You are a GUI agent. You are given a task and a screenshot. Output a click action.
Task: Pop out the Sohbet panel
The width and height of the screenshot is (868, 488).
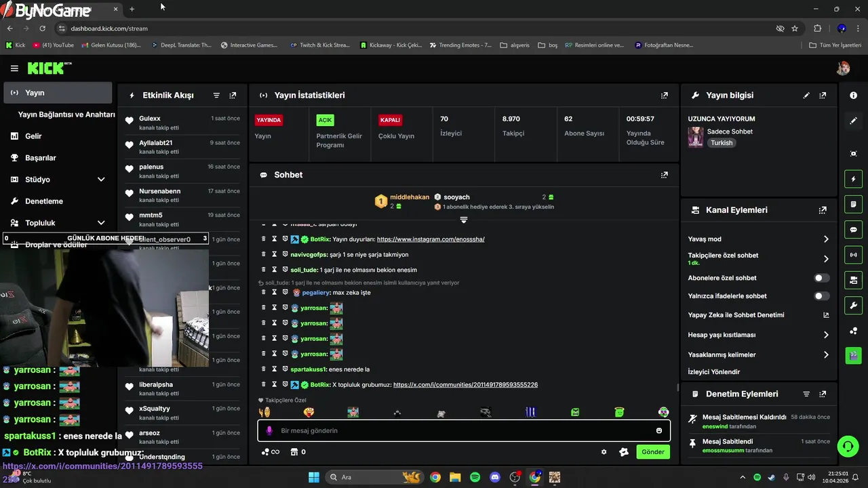tap(665, 175)
